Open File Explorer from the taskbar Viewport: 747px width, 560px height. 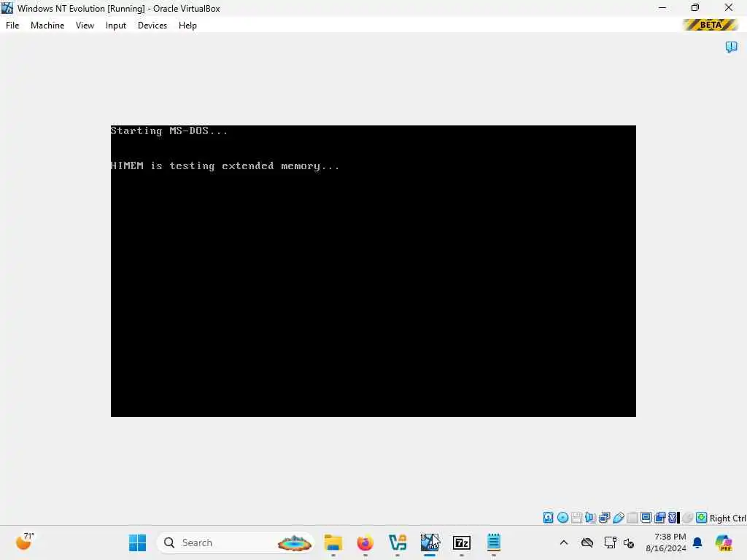(x=333, y=542)
